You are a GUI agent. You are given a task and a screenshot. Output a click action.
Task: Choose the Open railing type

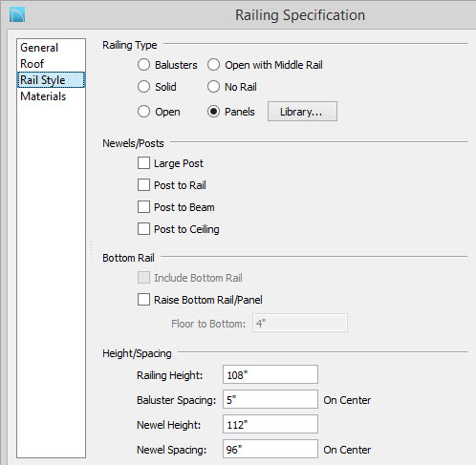click(143, 112)
